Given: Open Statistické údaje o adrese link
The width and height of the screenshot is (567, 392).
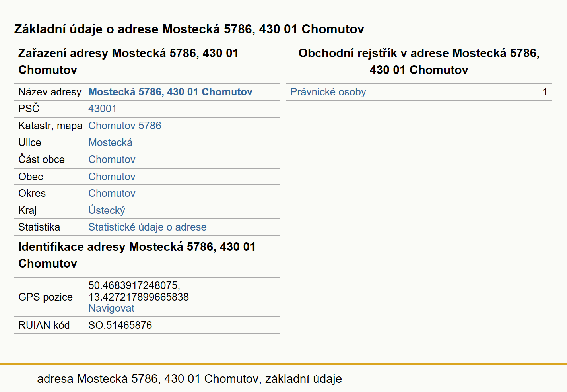Looking at the screenshot, I should (147, 227).
